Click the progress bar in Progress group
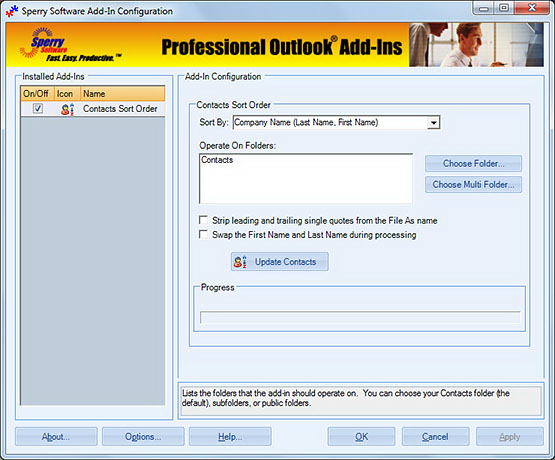This screenshot has height=460, width=555. coord(360,317)
